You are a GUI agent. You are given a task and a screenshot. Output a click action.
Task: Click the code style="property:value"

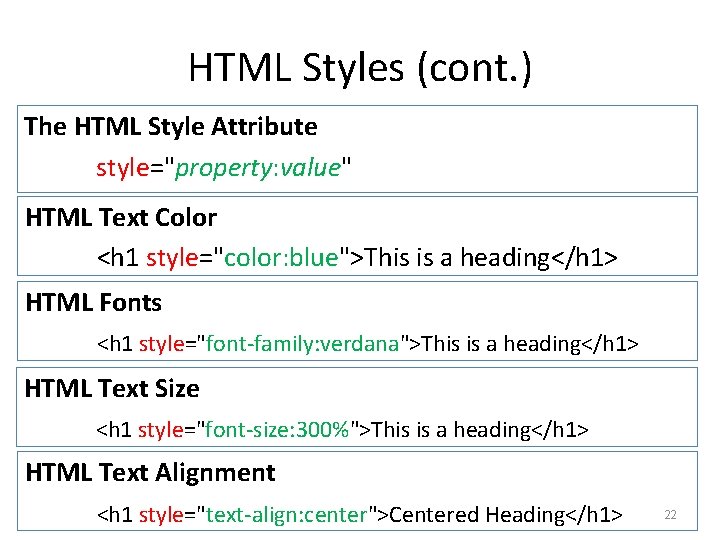pyautogui.click(x=224, y=168)
